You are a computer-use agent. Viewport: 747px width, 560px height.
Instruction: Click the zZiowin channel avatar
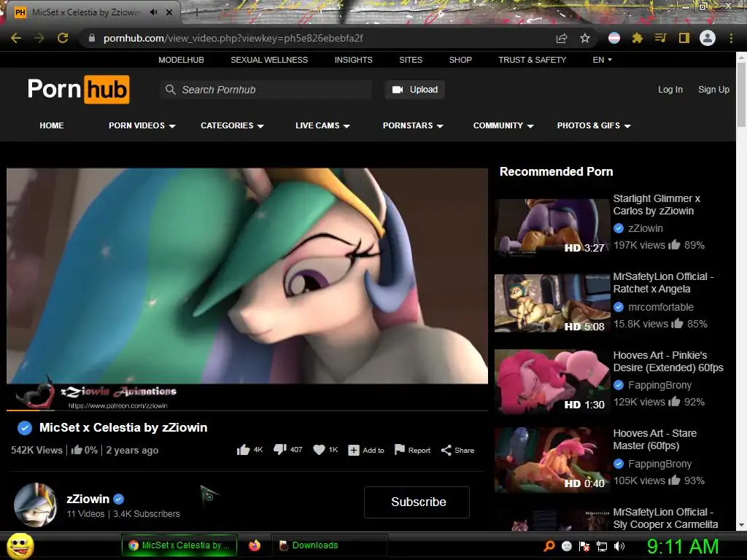(x=35, y=505)
